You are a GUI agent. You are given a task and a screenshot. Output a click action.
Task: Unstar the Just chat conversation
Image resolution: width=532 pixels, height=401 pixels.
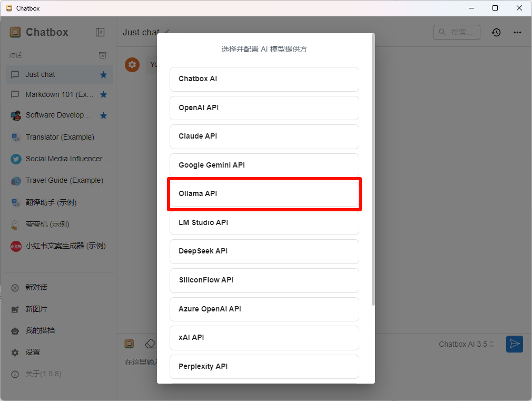pyautogui.click(x=104, y=75)
